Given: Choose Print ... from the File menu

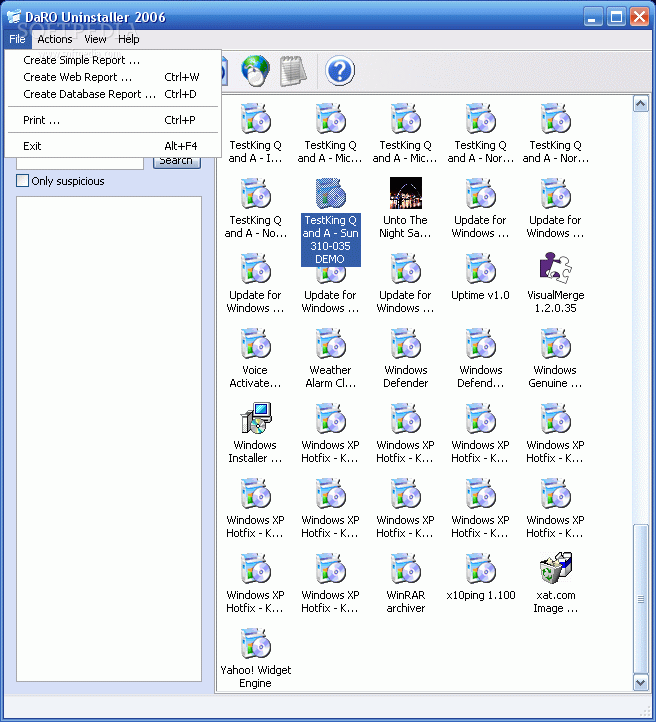Looking at the screenshot, I should 113,120.
